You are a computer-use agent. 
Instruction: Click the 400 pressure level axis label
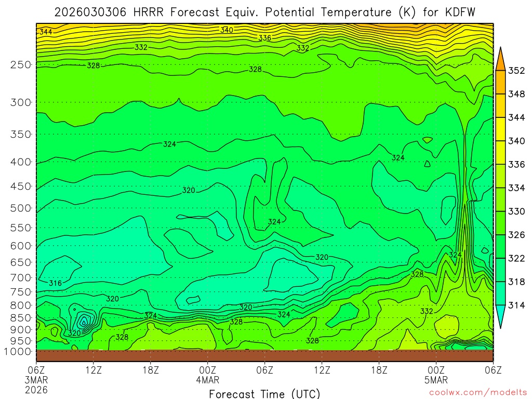[21, 162]
